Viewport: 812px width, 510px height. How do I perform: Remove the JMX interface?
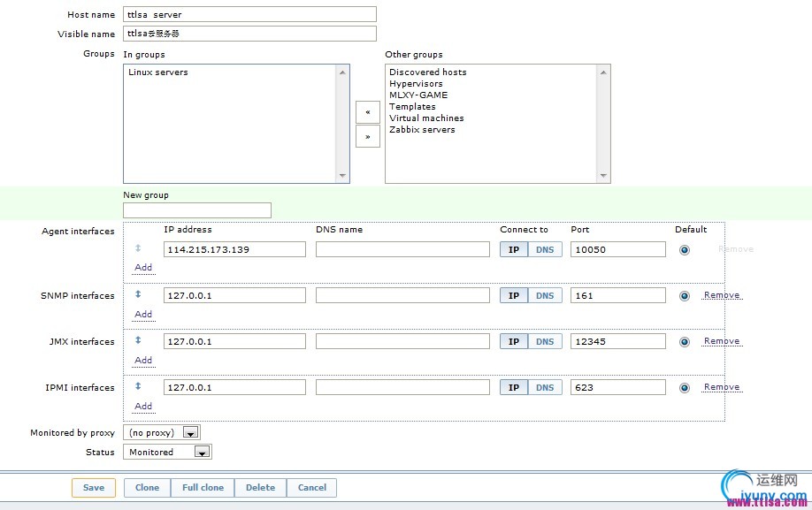(722, 341)
